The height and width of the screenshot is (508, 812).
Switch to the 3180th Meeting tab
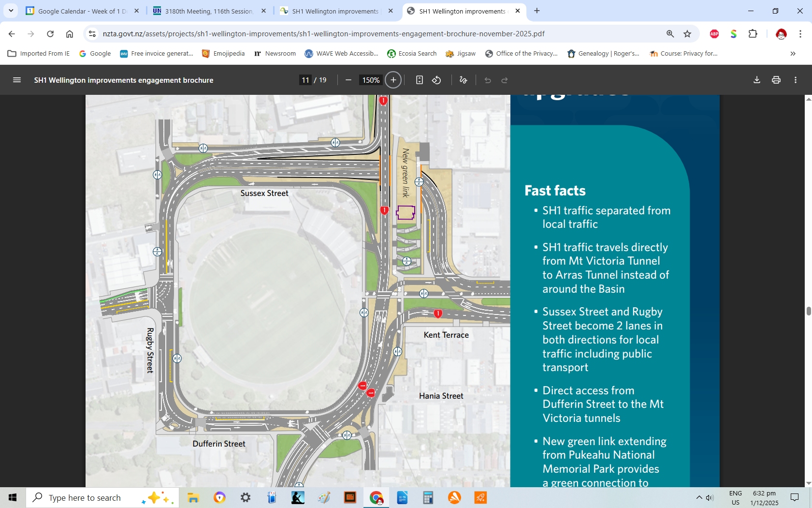tap(208, 11)
